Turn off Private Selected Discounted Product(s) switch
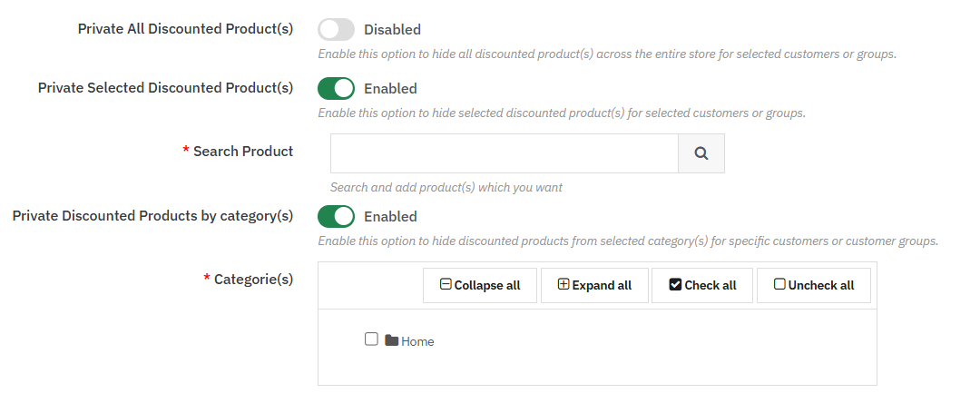The width and height of the screenshot is (980, 403). click(x=336, y=88)
